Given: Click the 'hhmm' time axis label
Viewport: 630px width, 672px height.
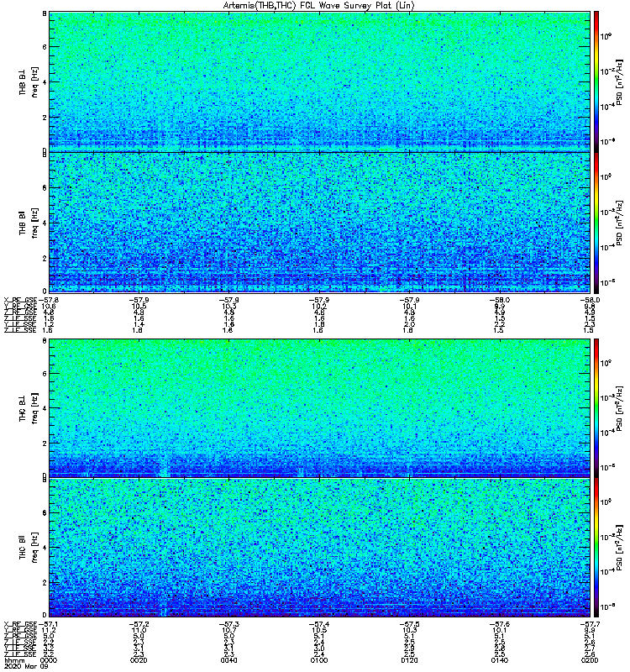Looking at the screenshot, I should pos(14,661).
